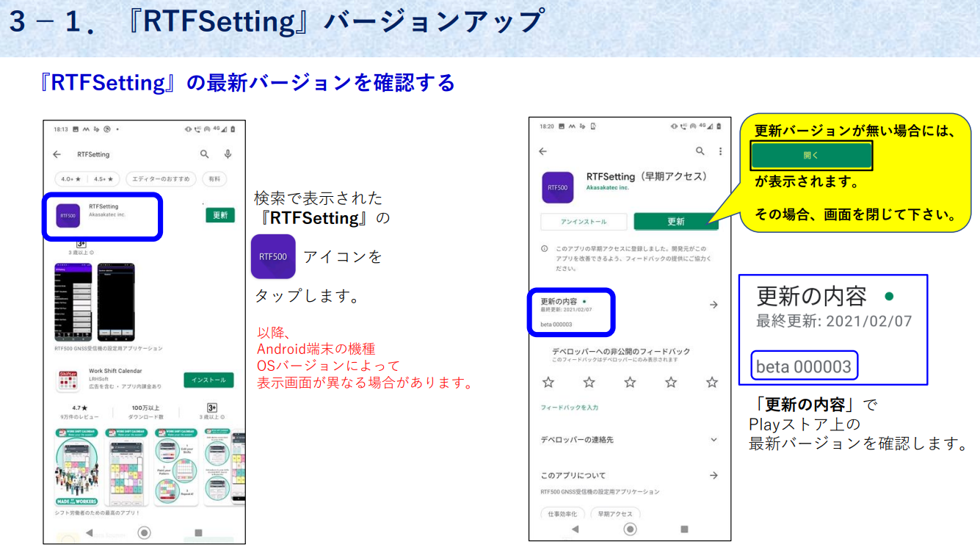Open second Work Shift Calendar promo thumbnail

[126, 467]
